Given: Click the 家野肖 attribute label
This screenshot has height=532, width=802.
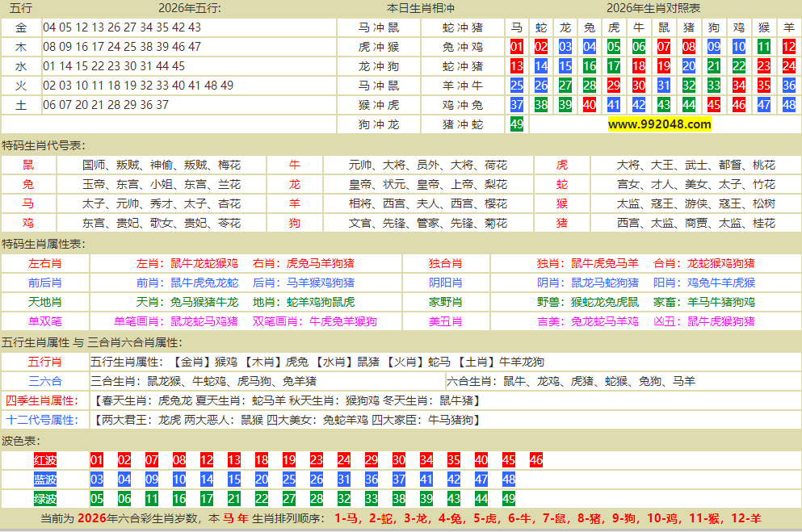Looking at the screenshot, I should tap(446, 302).
